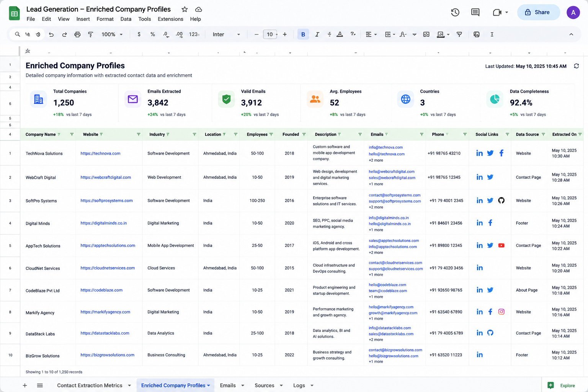
Task: Open the all sheets list
Action: [x=40, y=385]
